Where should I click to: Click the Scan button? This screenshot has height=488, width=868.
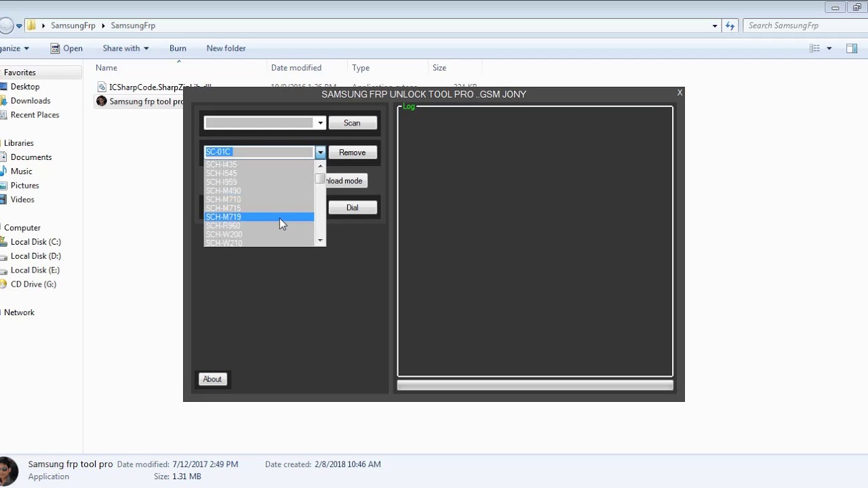tap(353, 123)
